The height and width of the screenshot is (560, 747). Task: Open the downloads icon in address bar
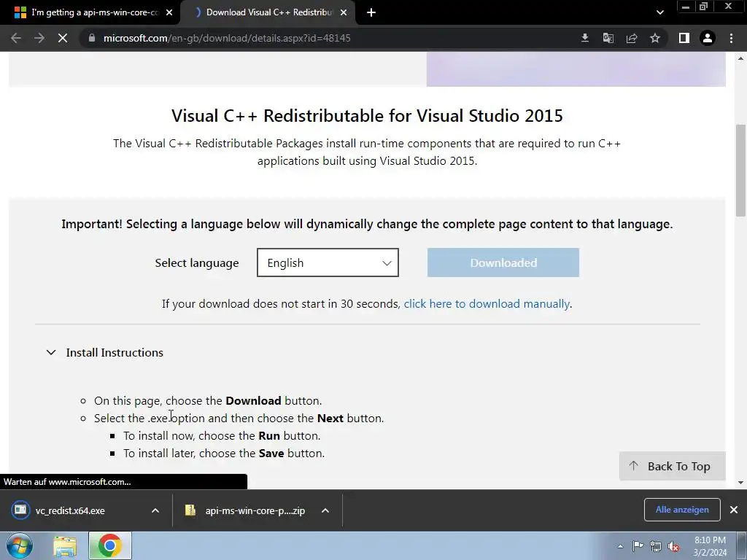click(x=585, y=38)
